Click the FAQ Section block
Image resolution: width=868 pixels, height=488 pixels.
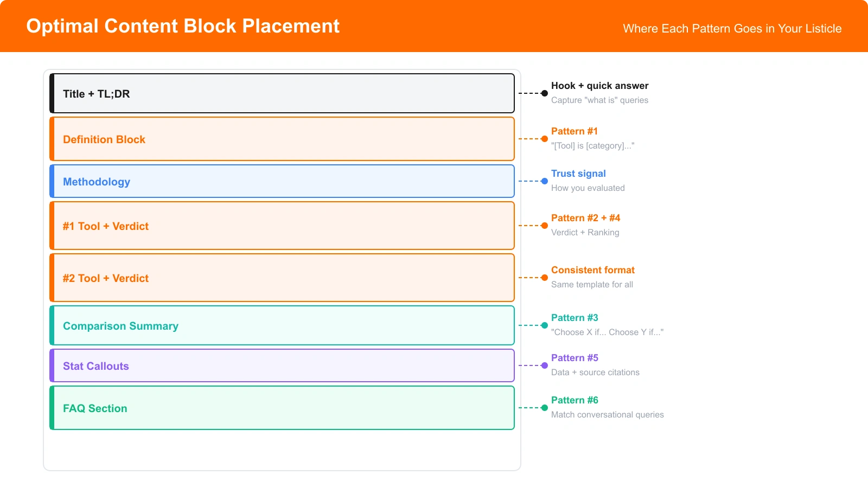pos(282,408)
